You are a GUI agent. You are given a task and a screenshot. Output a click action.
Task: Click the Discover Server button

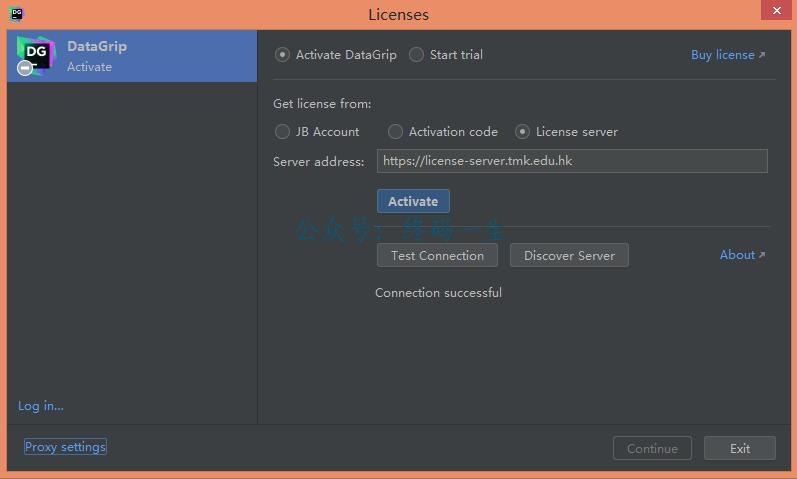[x=569, y=255]
